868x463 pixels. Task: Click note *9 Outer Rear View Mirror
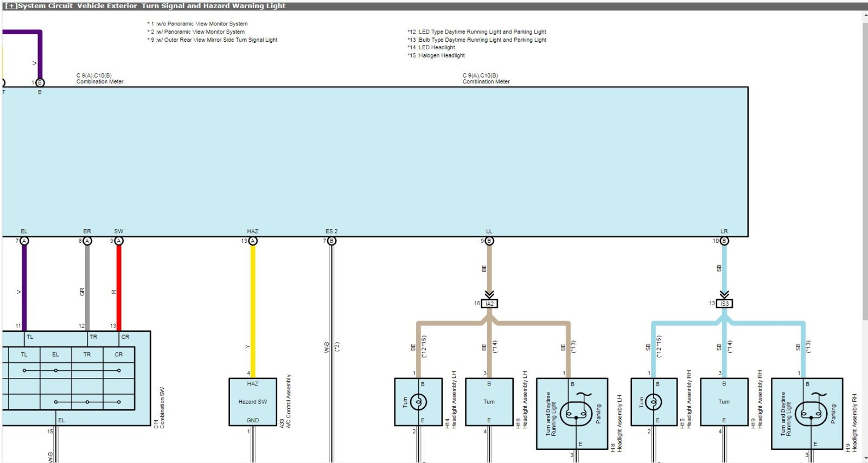(x=212, y=40)
